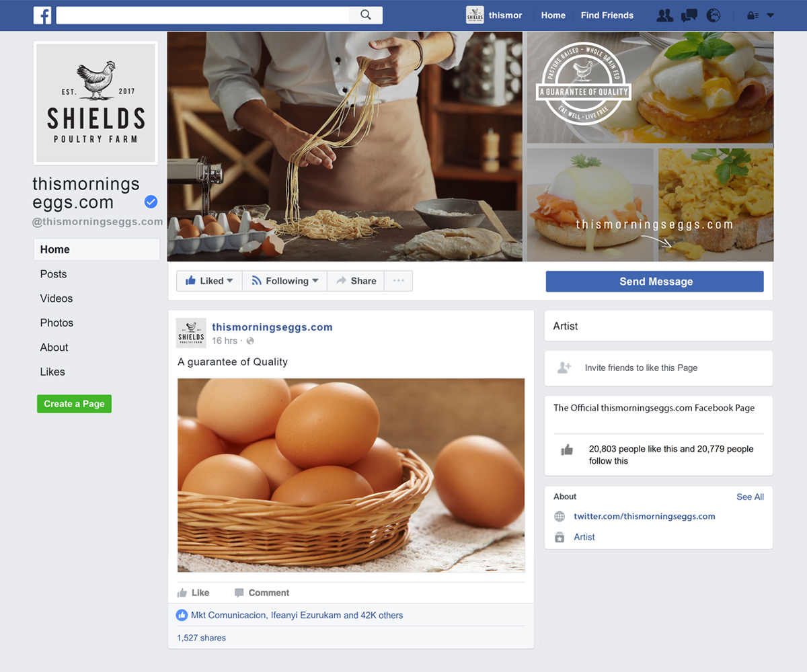Click the Facebook logo icon
Viewport: 807px width, 672px height.
pyautogui.click(x=42, y=15)
